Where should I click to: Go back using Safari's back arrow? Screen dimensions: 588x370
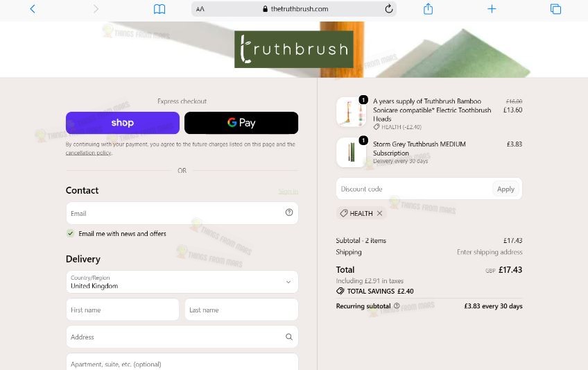point(33,8)
